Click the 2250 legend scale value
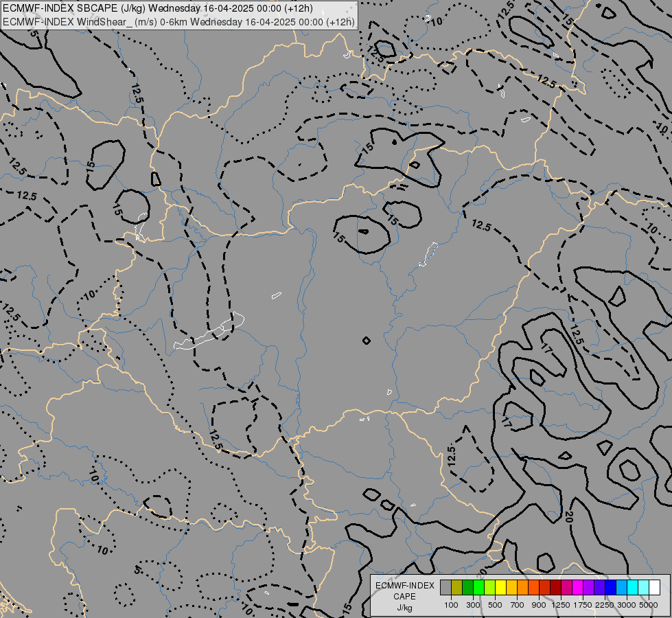Viewport: 672px width, 618px height. [605, 605]
